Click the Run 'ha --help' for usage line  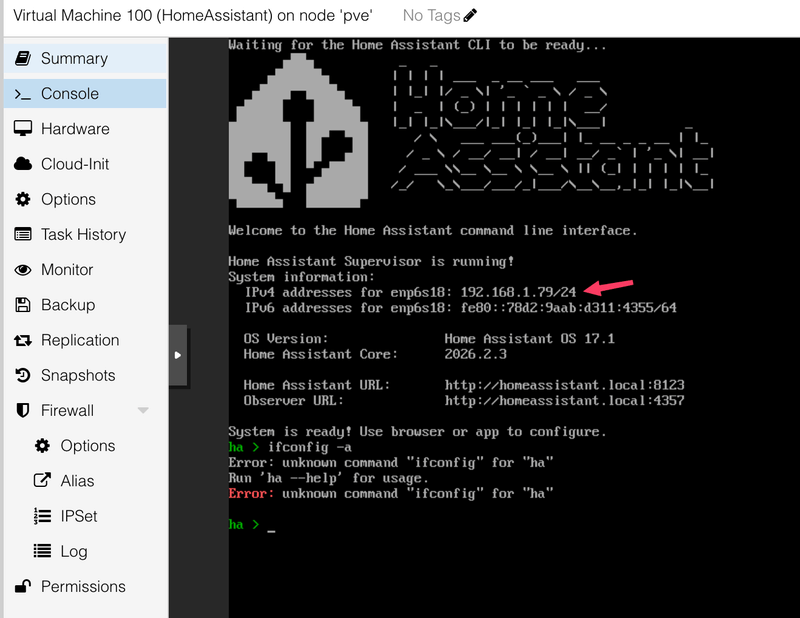[329, 478]
